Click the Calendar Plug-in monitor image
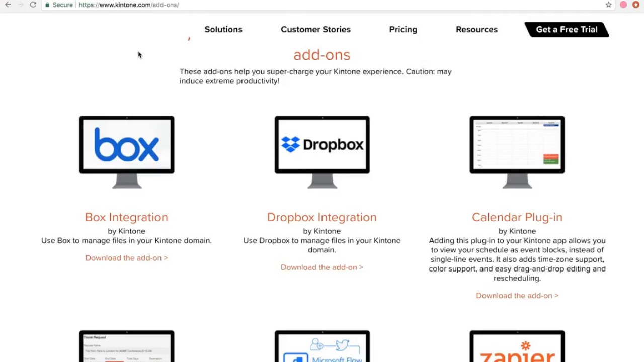 click(517, 152)
